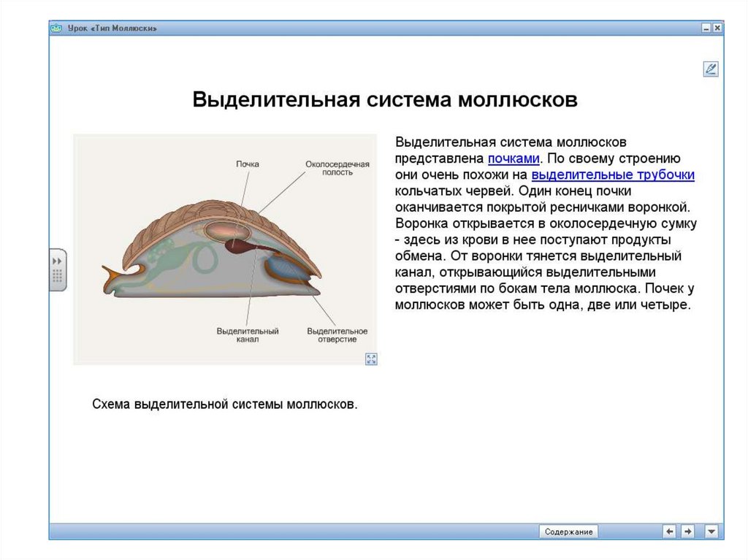Click the «Выделительное отверстие» diagram label
This screenshot has width=748, height=560.
(x=337, y=335)
